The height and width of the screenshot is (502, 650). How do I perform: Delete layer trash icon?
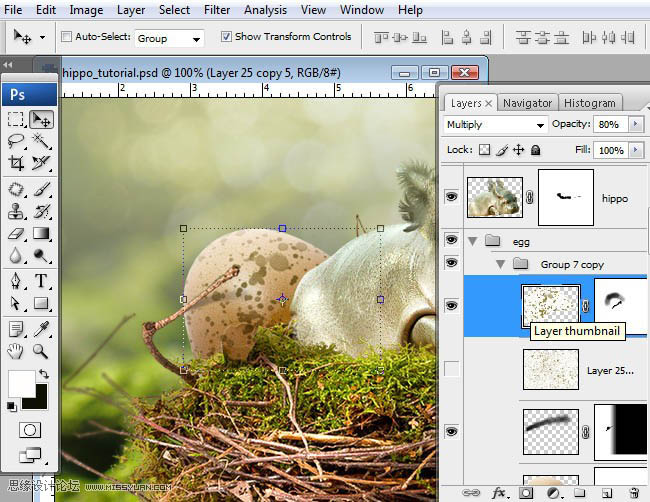click(634, 493)
